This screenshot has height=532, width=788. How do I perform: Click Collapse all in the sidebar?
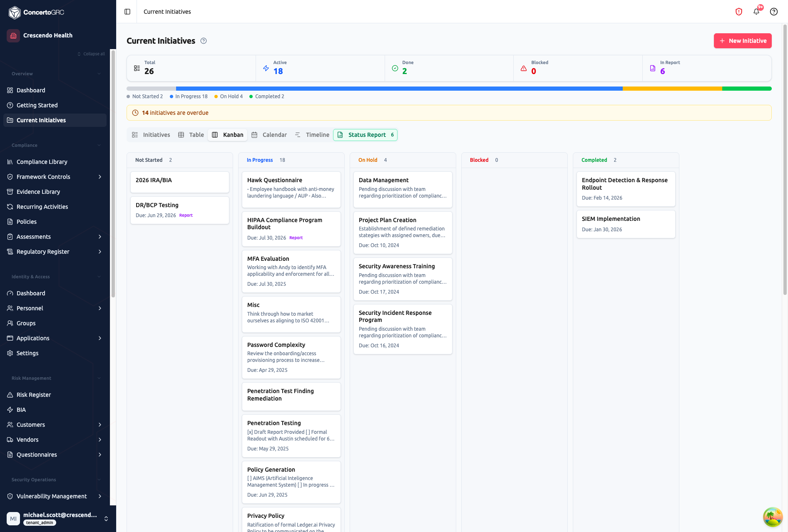[91, 54]
